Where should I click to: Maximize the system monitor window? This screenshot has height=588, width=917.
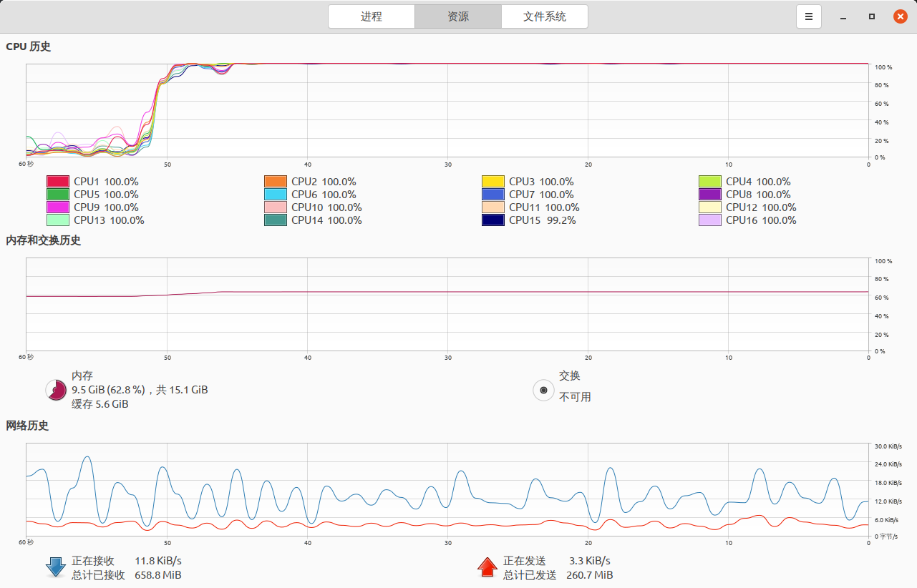click(x=872, y=16)
